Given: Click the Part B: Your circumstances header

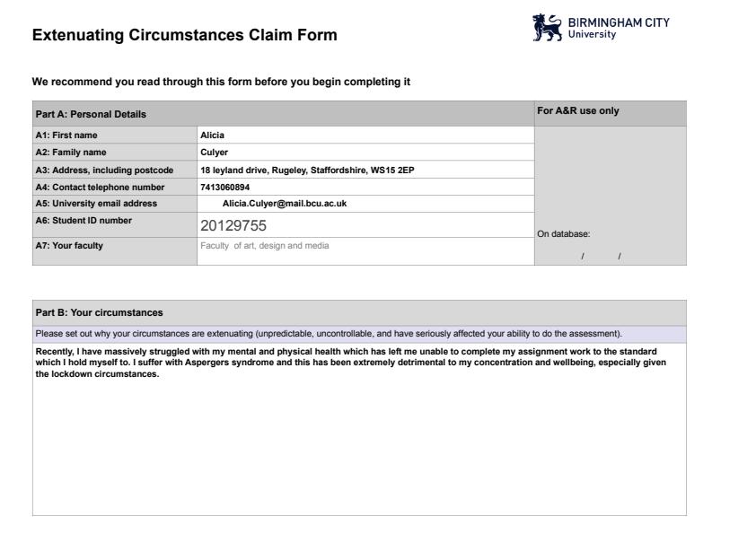Looking at the screenshot, I should click(99, 312).
